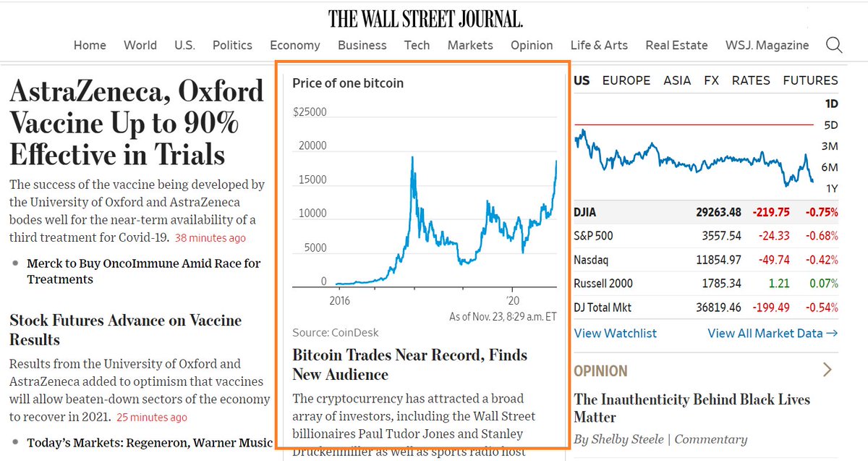
Task: Go to Markets in navigation bar
Action: (x=470, y=45)
